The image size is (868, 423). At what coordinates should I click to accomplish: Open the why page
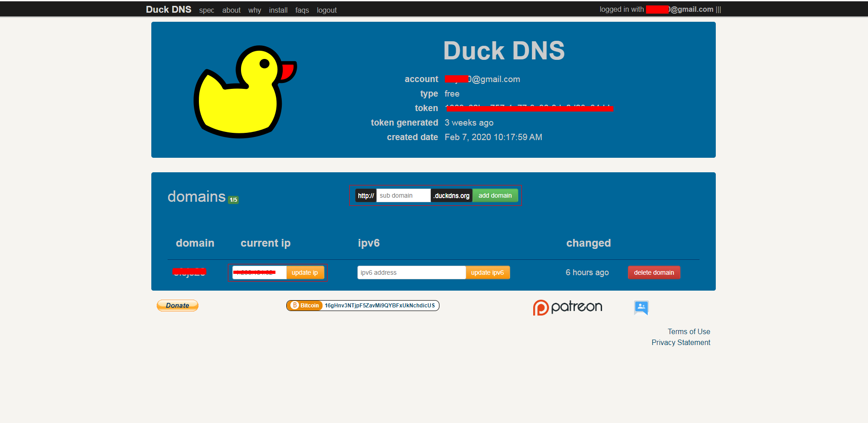[255, 10]
